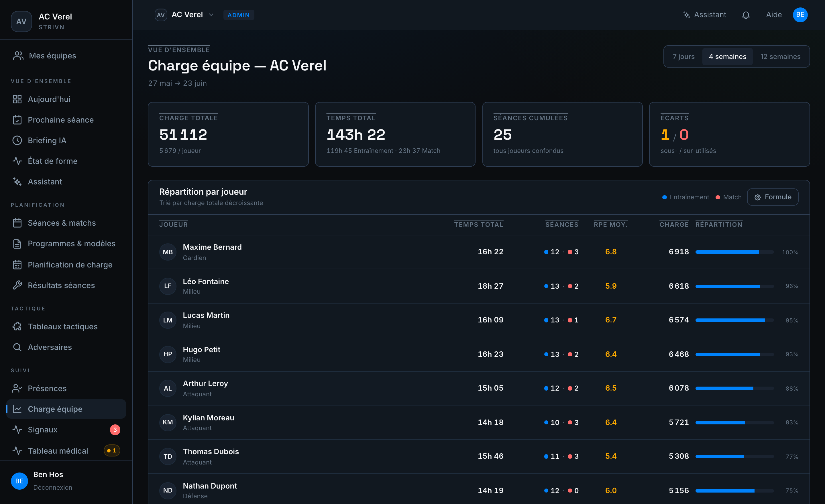Open the Signaux menu item
This screenshot has height=504, width=825.
pyautogui.click(x=66, y=430)
